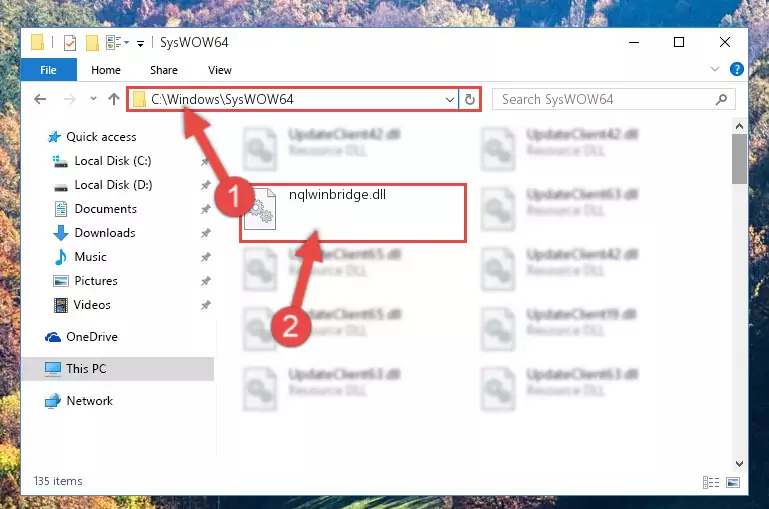Click the Back navigation arrow
This screenshot has height=509, width=769.
pyautogui.click(x=40, y=99)
